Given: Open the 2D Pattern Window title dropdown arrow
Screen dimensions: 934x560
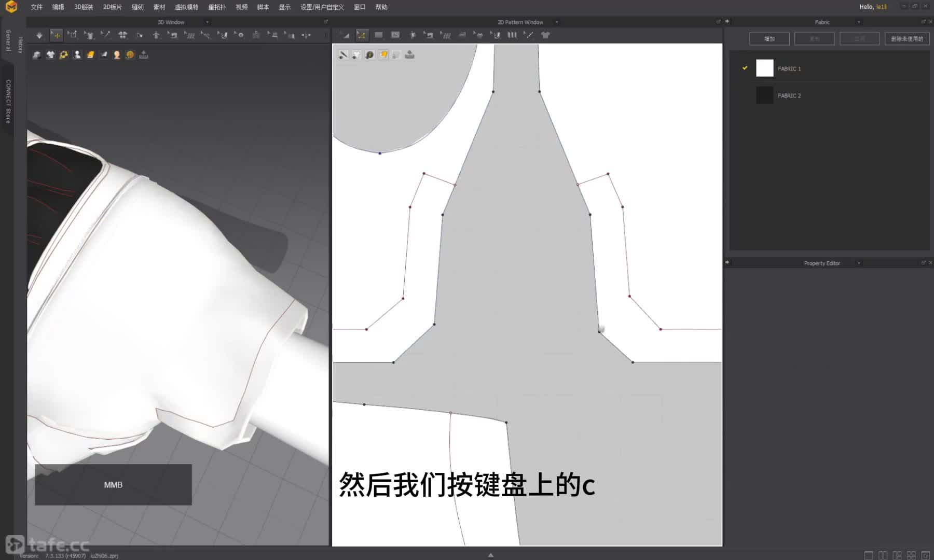Looking at the screenshot, I should coord(557,22).
